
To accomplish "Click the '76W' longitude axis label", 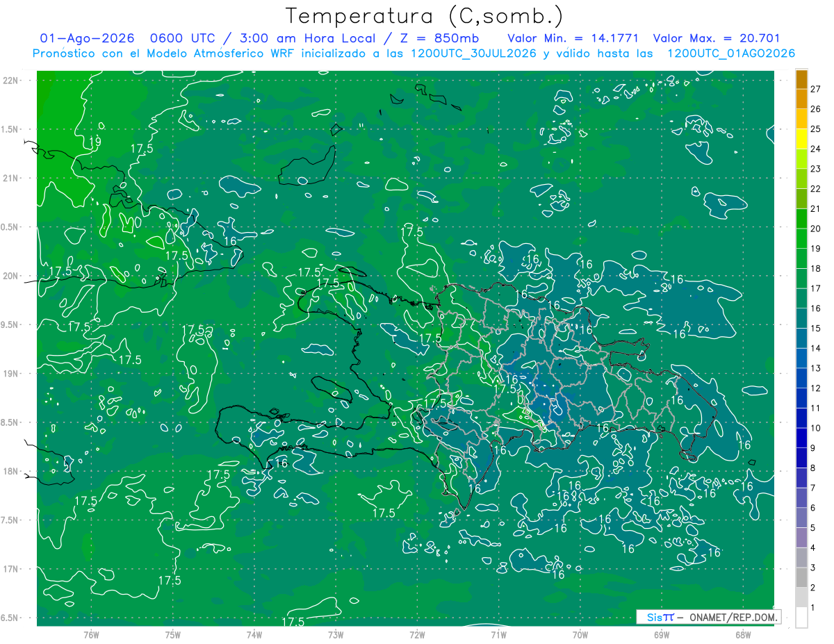I will tap(91, 634).
